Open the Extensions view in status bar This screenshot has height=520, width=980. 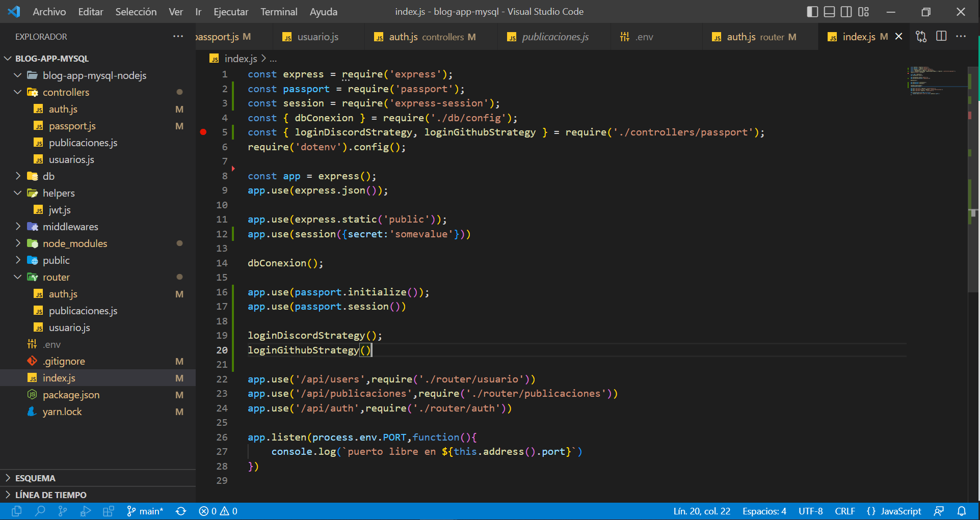(108, 511)
